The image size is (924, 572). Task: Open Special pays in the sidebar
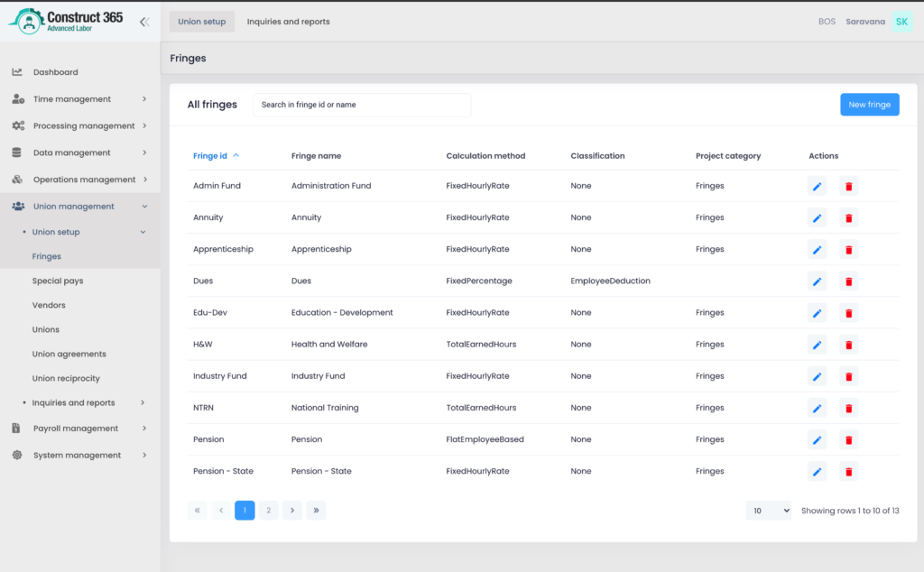(58, 281)
